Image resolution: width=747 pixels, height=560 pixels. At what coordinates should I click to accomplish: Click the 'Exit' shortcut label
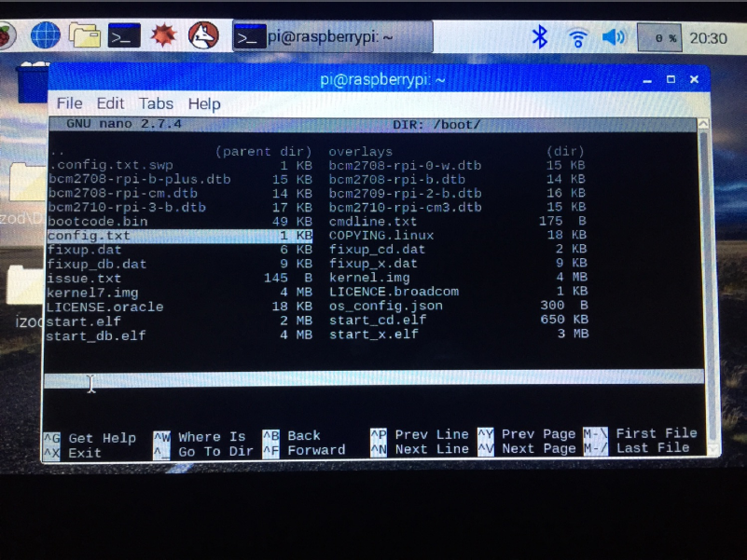pyautogui.click(x=84, y=453)
